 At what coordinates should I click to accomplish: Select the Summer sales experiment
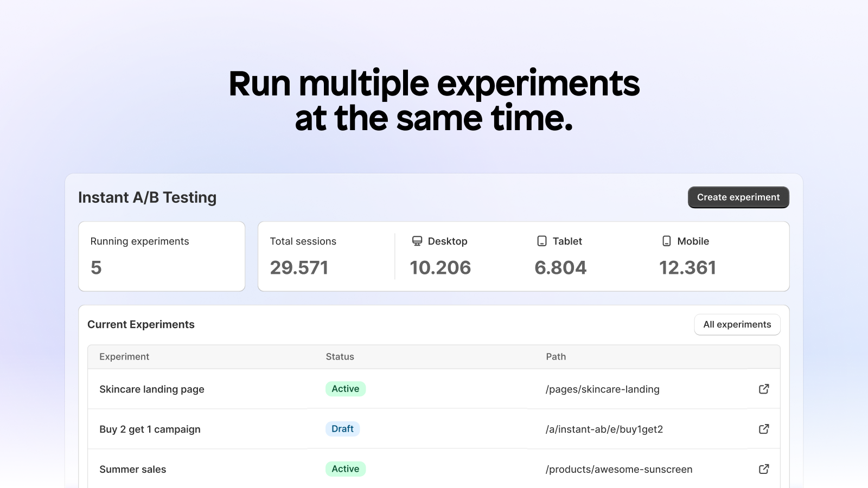[x=133, y=470]
